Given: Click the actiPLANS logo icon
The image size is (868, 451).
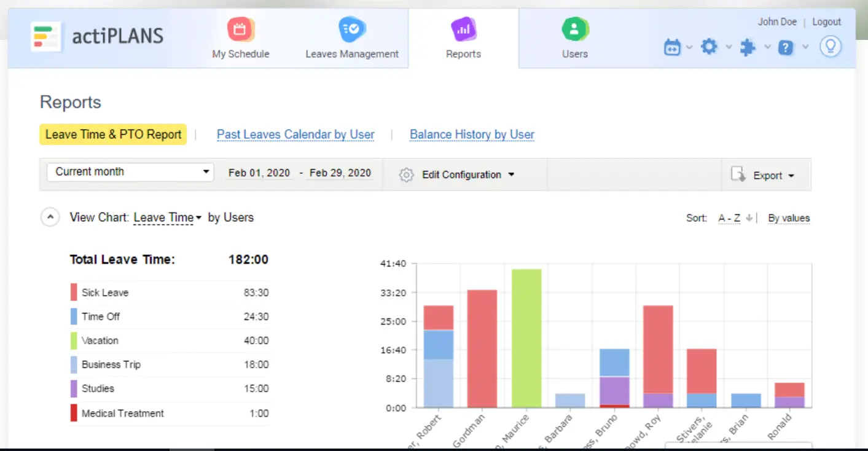Looking at the screenshot, I should pyautogui.click(x=47, y=36).
